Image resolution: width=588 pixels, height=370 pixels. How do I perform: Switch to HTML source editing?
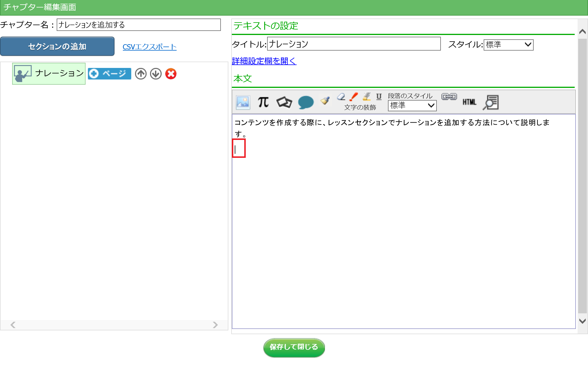pyautogui.click(x=469, y=102)
